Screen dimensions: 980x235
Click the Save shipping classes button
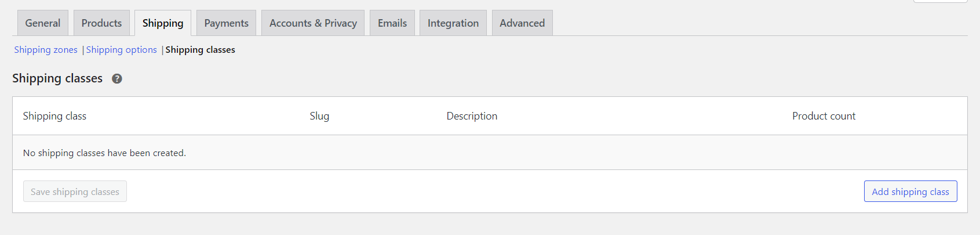coord(75,191)
